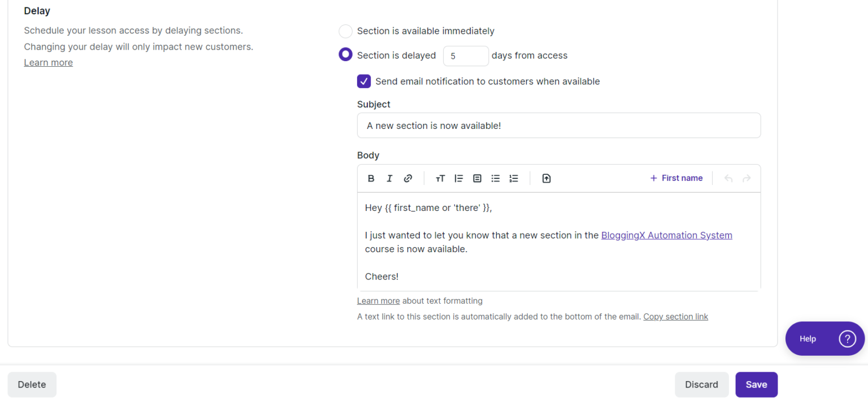The height and width of the screenshot is (401, 868).
Task: Select the Section is delayed option
Action: (345, 54)
